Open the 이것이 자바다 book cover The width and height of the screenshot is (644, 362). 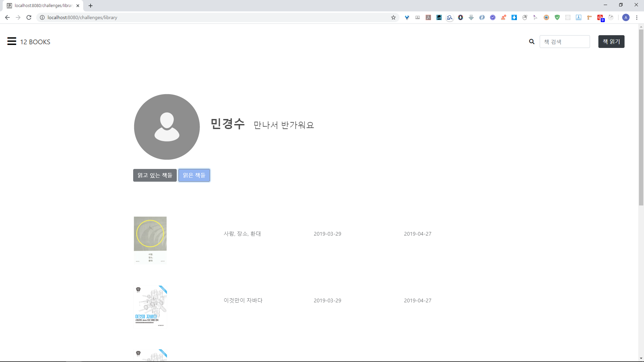tap(150, 306)
